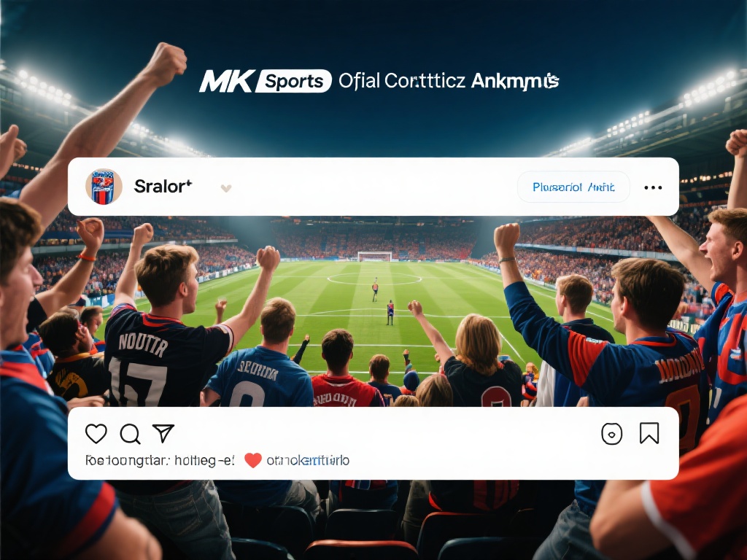Save the post with the bookmark icon
This screenshot has height=560, width=747.
649,433
